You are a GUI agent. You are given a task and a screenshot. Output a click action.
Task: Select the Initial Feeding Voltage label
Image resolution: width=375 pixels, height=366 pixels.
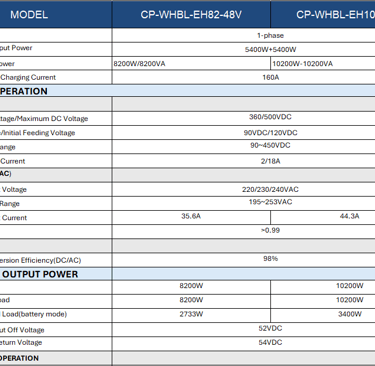pyautogui.click(x=38, y=133)
